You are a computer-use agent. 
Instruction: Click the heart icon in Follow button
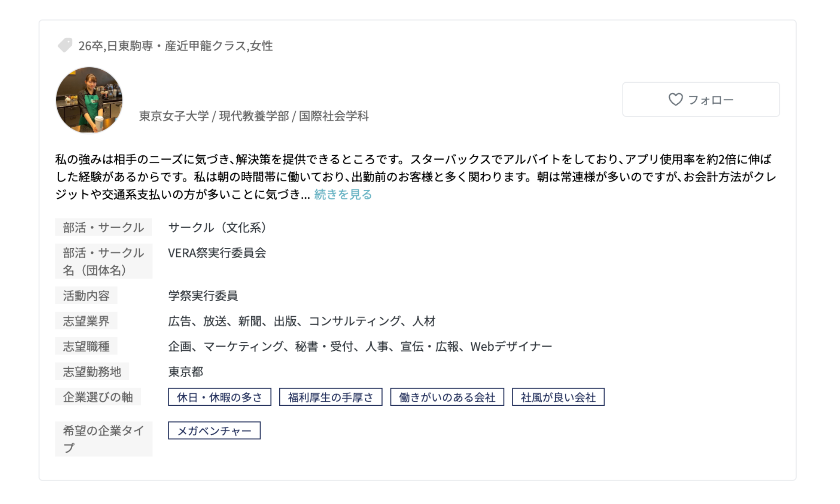coord(675,100)
